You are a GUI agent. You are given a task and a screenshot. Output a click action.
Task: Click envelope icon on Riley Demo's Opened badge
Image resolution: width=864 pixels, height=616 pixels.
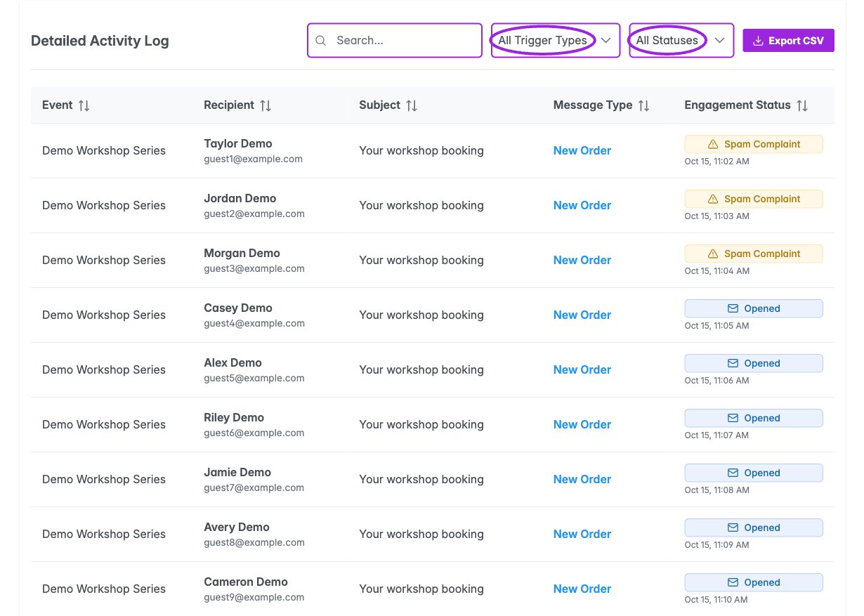733,418
